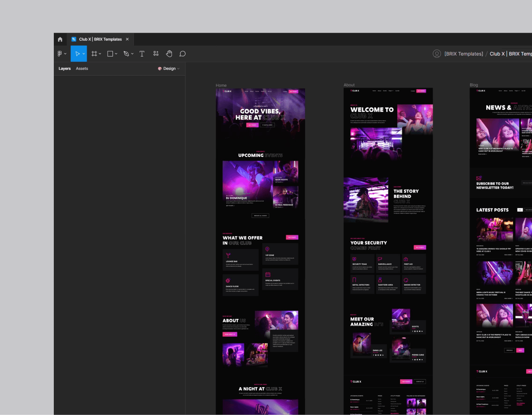
Task: Switch to the Assets tab
Action: (x=82, y=69)
